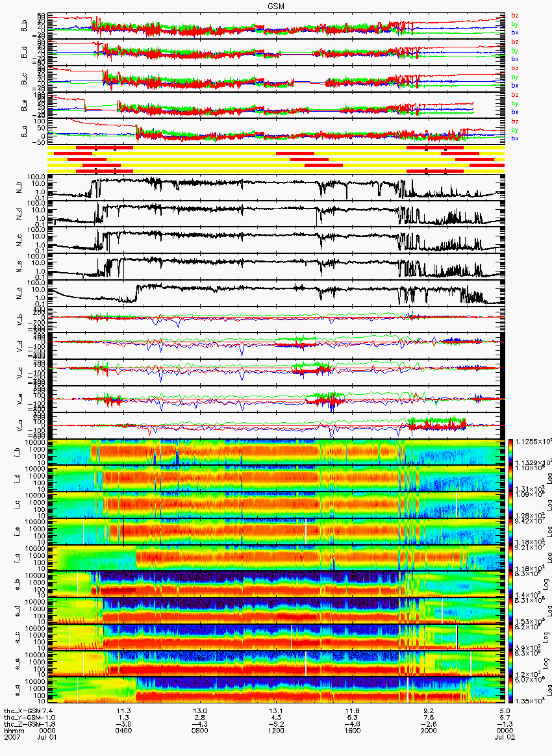
Task: Click the i_d ion spectrogram label
Action: (18, 479)
